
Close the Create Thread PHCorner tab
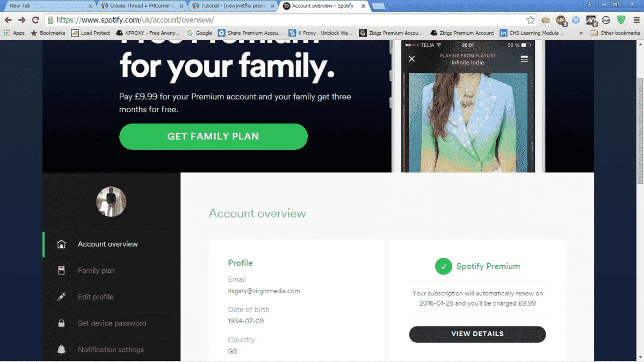(x=182, y=6)
